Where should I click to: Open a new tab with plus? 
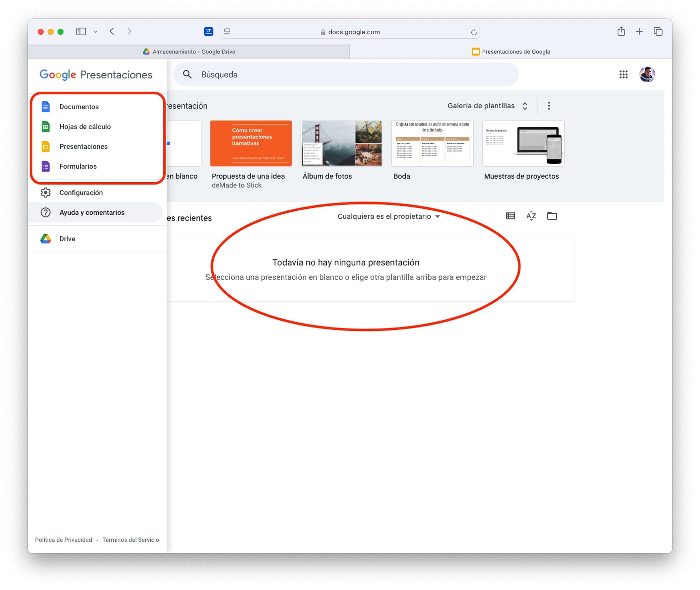pos(639,31)
